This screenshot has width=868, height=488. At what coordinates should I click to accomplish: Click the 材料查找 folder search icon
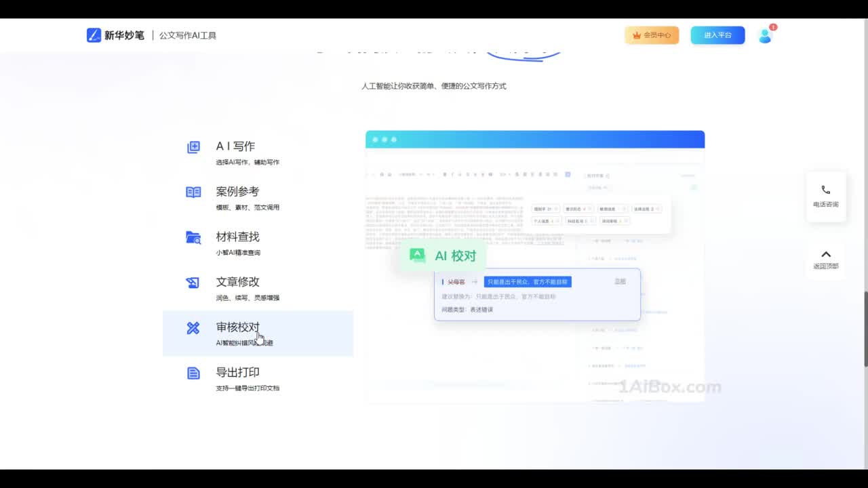pyautogui.click(x=193, y=237)
